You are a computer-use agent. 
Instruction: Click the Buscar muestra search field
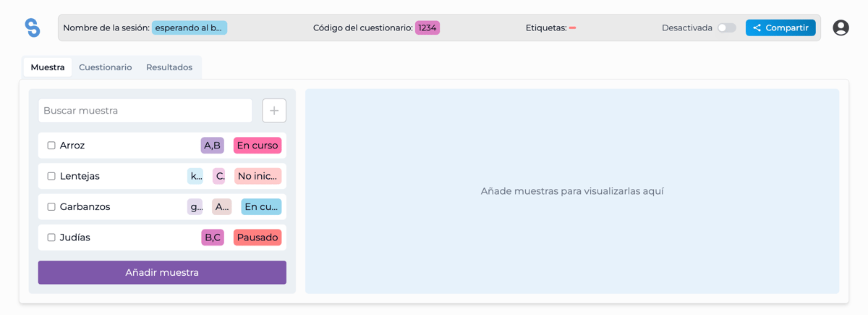145,111
